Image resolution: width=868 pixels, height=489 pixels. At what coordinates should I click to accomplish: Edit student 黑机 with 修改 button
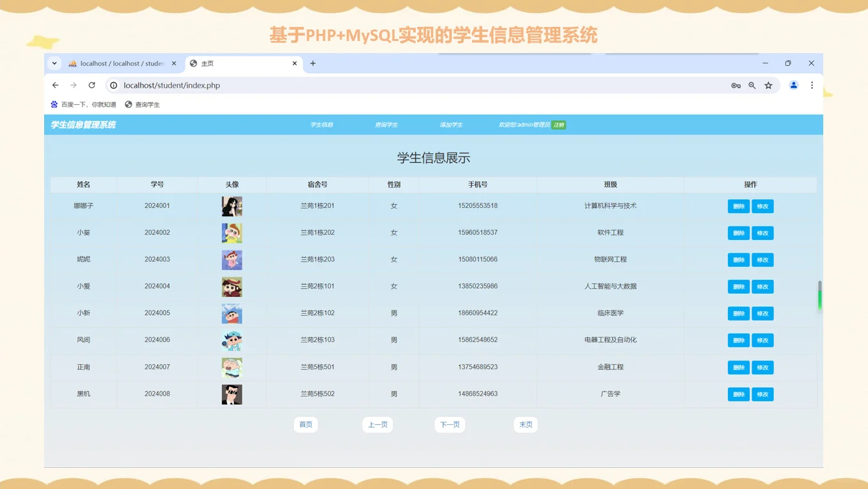pyautogui.click(x=762, y=394)
